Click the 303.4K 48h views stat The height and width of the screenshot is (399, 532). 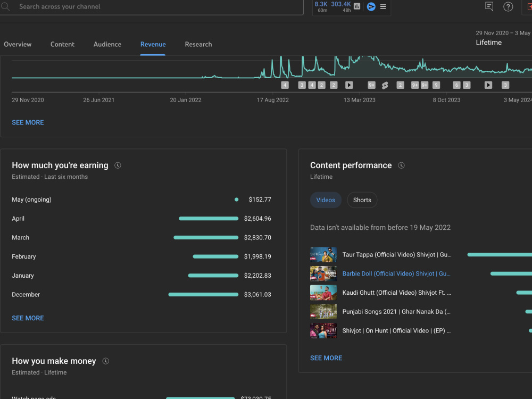point(341,6)
